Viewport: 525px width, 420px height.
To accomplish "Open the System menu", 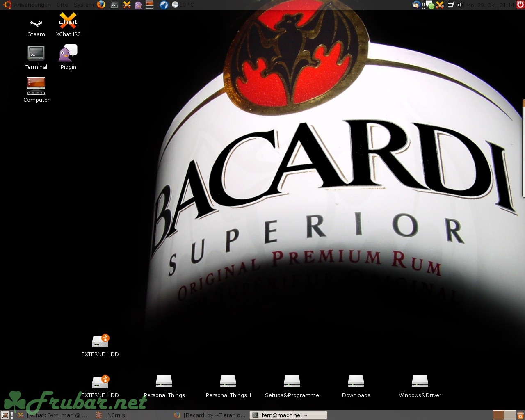I will click(84, 5).
